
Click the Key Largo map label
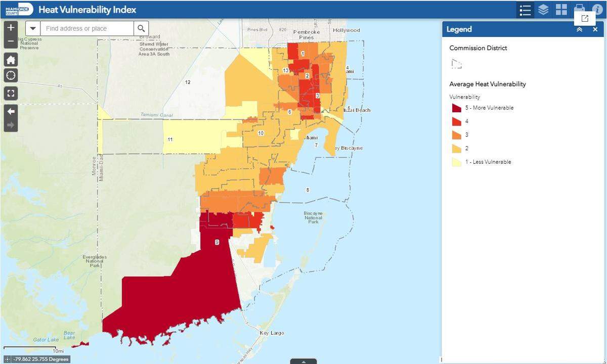[x=272, y=333]
